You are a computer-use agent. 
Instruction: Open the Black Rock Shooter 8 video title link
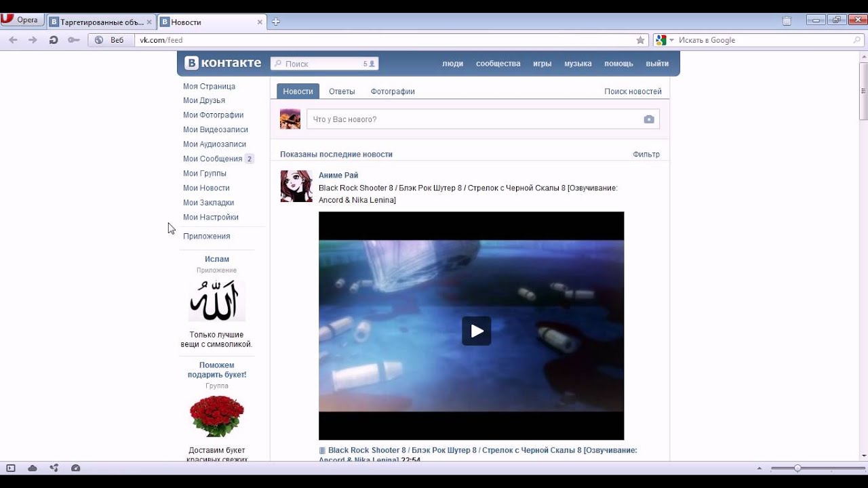[x=478, y=455]
